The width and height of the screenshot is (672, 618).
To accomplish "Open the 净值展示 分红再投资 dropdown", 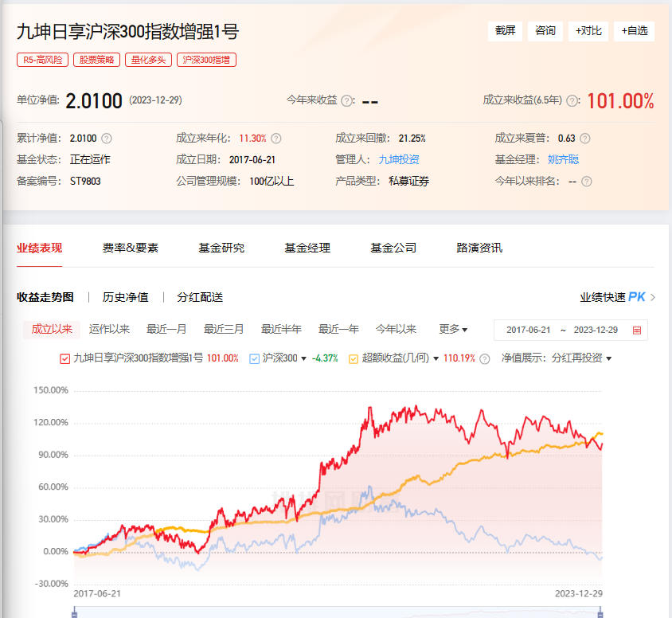I will (x=580, y=358).
